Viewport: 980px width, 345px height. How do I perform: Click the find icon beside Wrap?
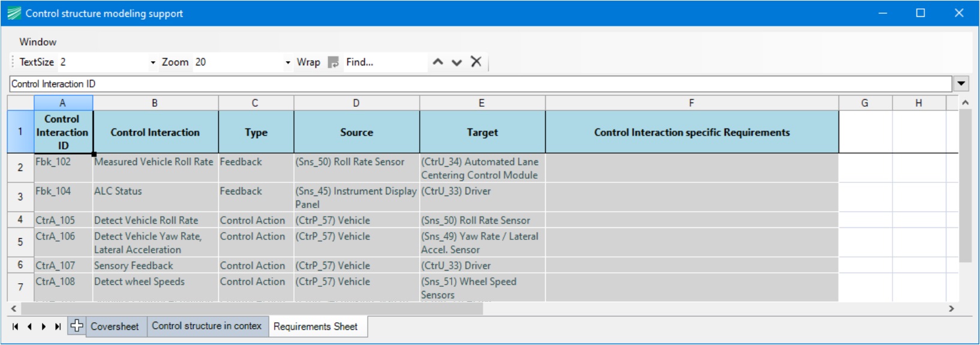click(x=333, y=62)
